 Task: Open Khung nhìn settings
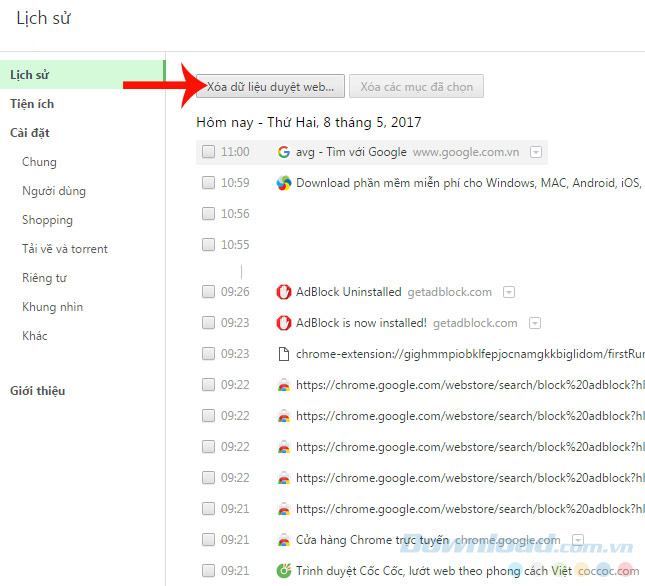tap(52, 307)
